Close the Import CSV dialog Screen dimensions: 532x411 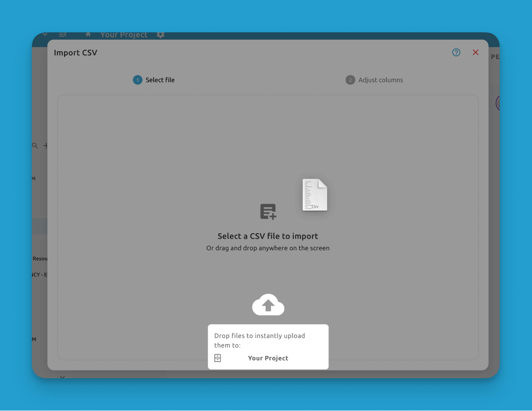coord(476,53)
